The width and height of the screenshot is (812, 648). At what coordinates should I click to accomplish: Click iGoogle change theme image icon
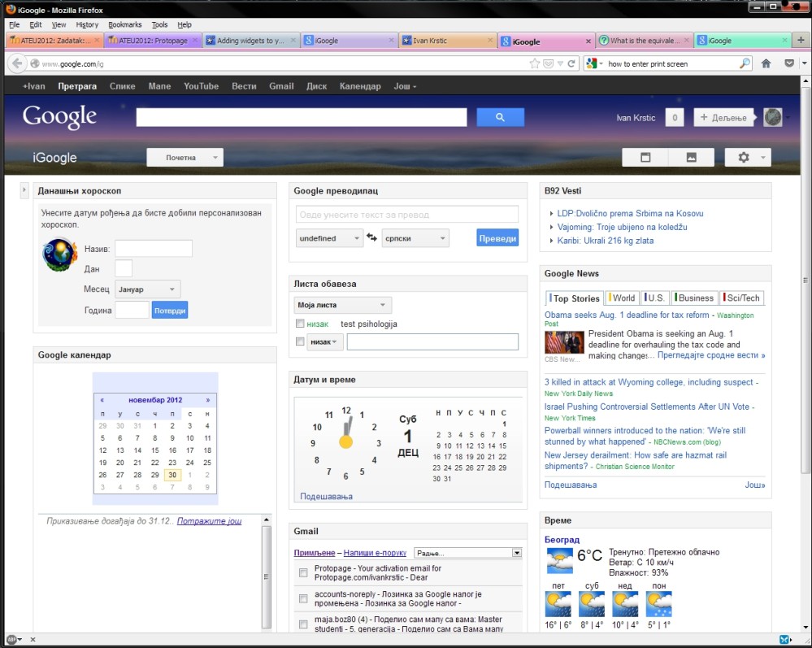[692, 157]
